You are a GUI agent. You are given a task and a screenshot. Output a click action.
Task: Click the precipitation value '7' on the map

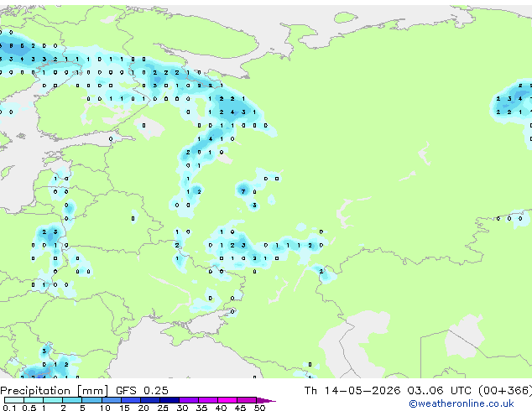(243, 191)
